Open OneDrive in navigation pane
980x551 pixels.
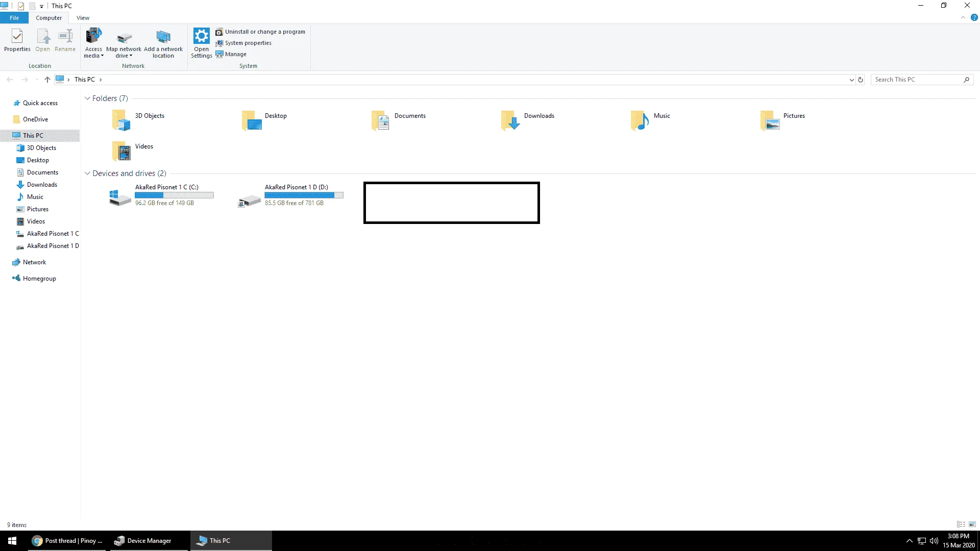coord(35,119)
